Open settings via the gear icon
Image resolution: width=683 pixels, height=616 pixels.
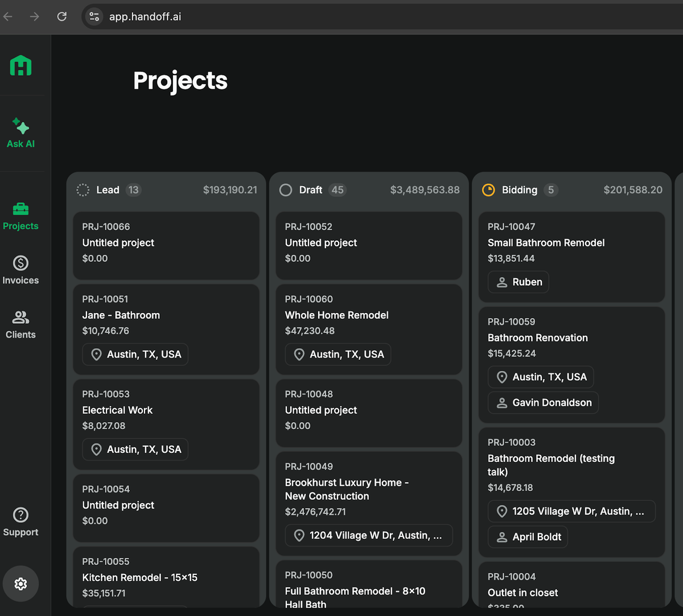[21, 584]
